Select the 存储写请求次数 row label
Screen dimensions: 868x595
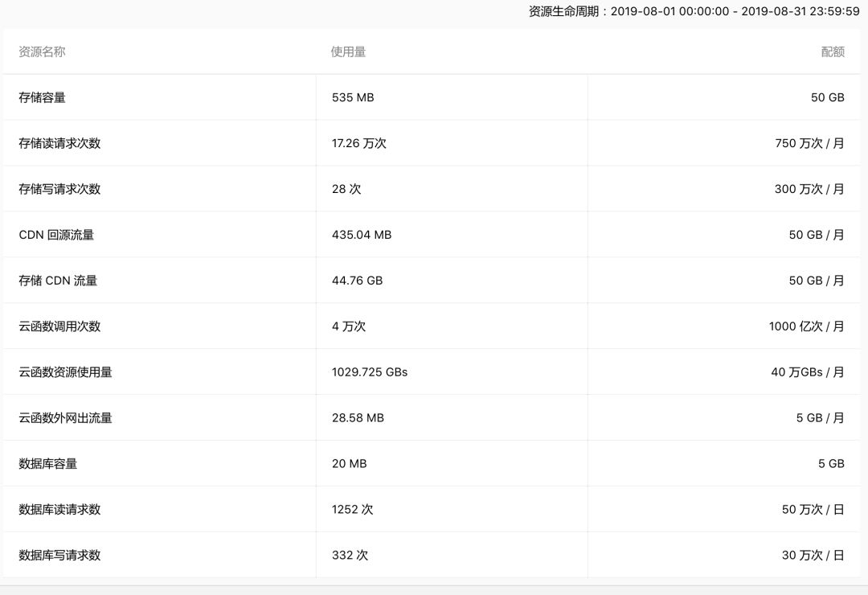point(59,189)
